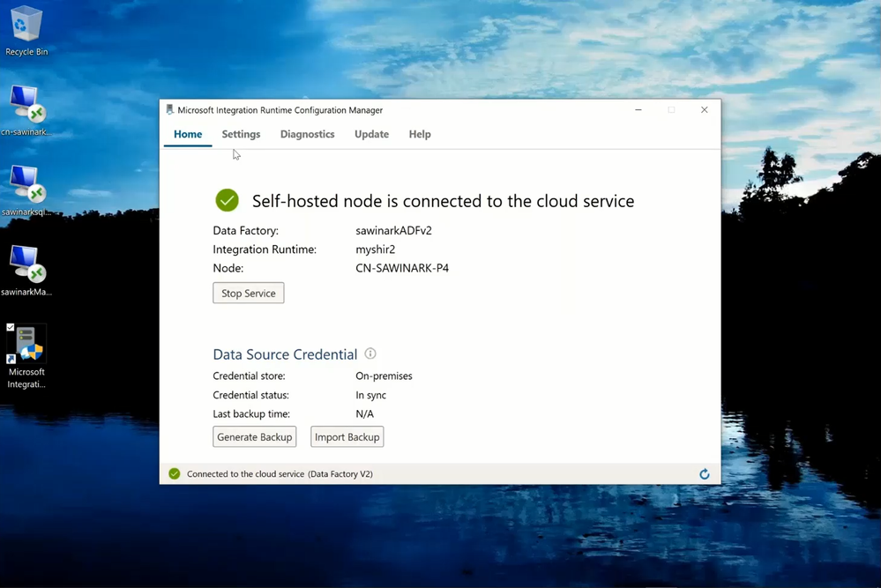Click the refresh icon in status bar
Image resolution: width=881 pixels, height=588 pixels.
[704, 474]
